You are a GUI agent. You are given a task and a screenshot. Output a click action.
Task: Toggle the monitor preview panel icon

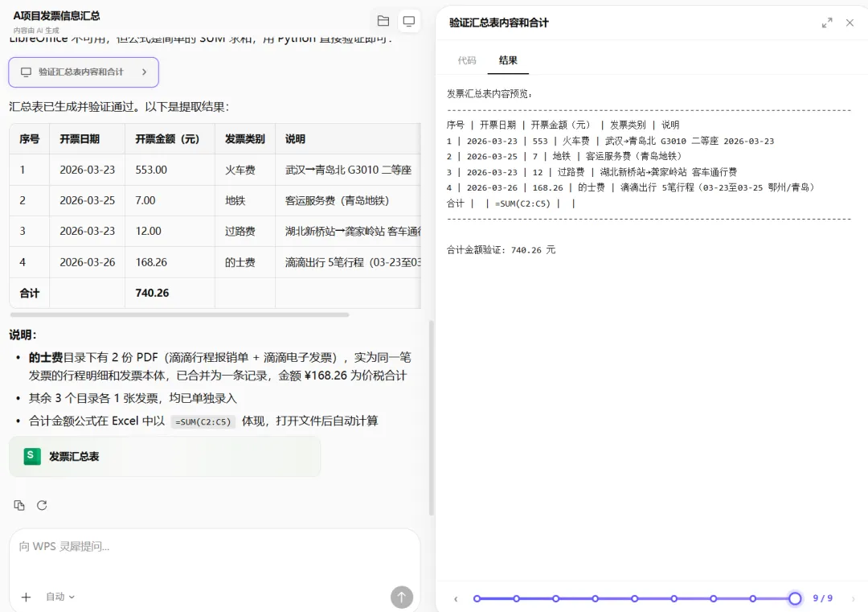(x=408, y=21)
